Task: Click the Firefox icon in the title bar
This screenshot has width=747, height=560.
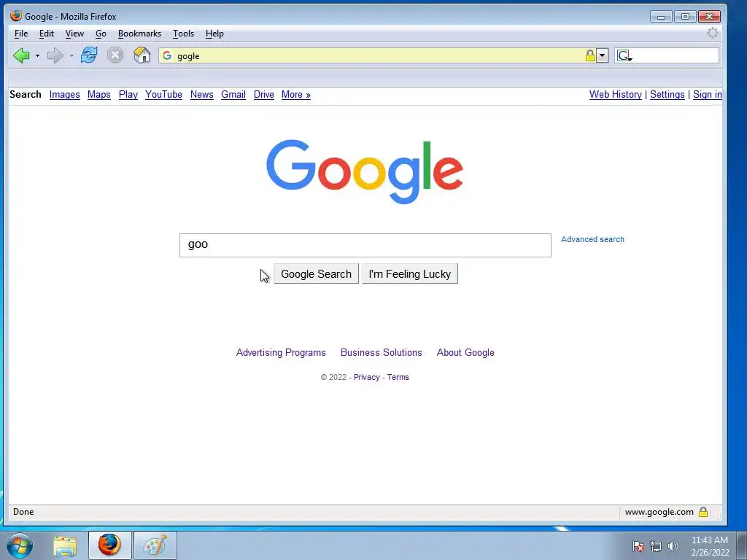Action: (x=16, y=16)
